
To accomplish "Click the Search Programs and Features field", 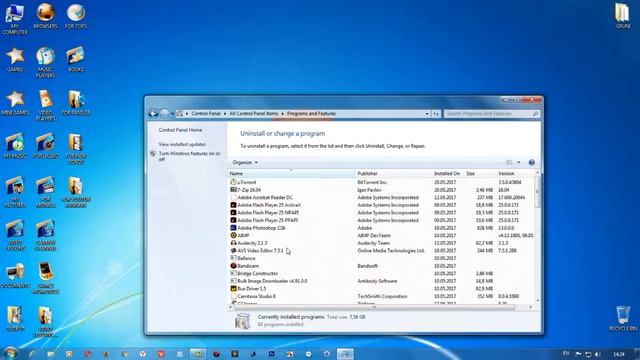I will (491, 114).
